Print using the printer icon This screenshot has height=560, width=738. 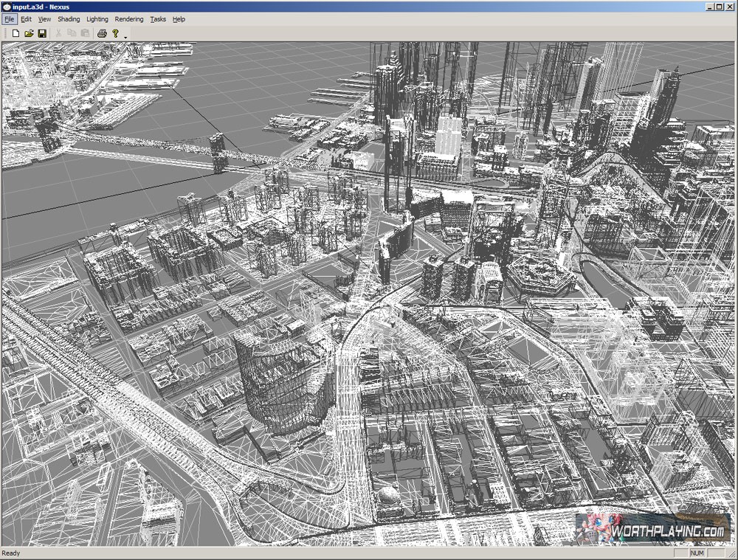[102, 33]
